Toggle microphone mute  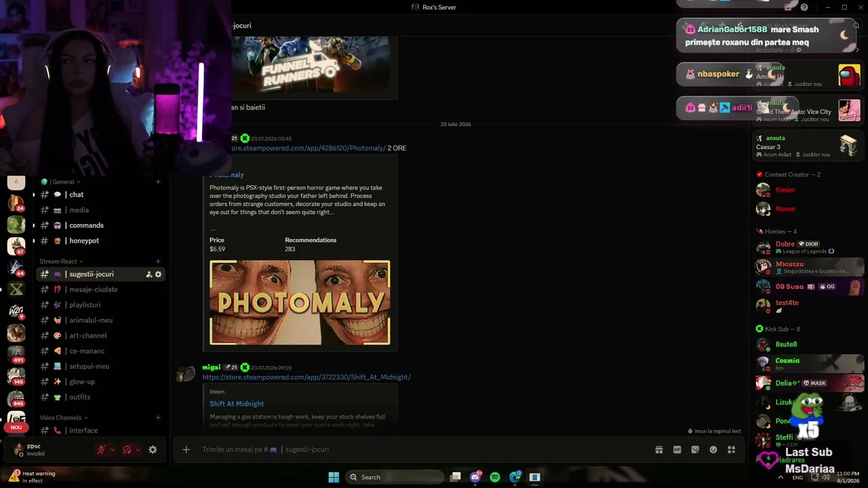click(x=101, y=449)
